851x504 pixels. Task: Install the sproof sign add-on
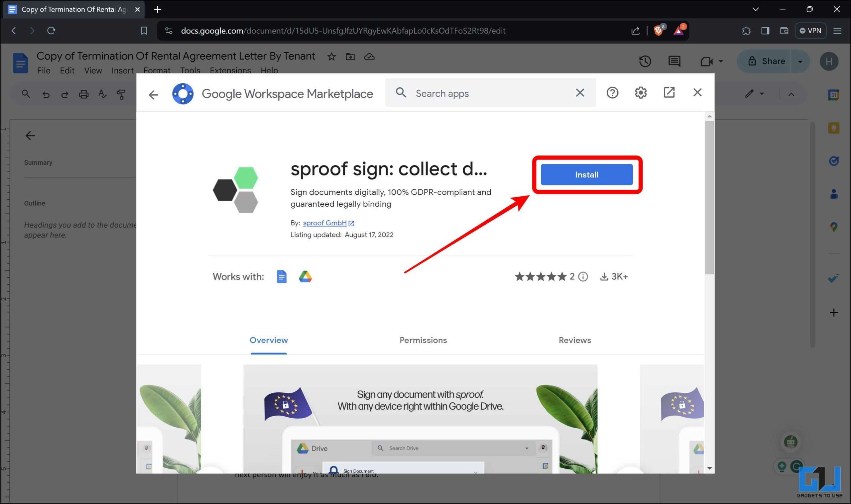(586, 174)
